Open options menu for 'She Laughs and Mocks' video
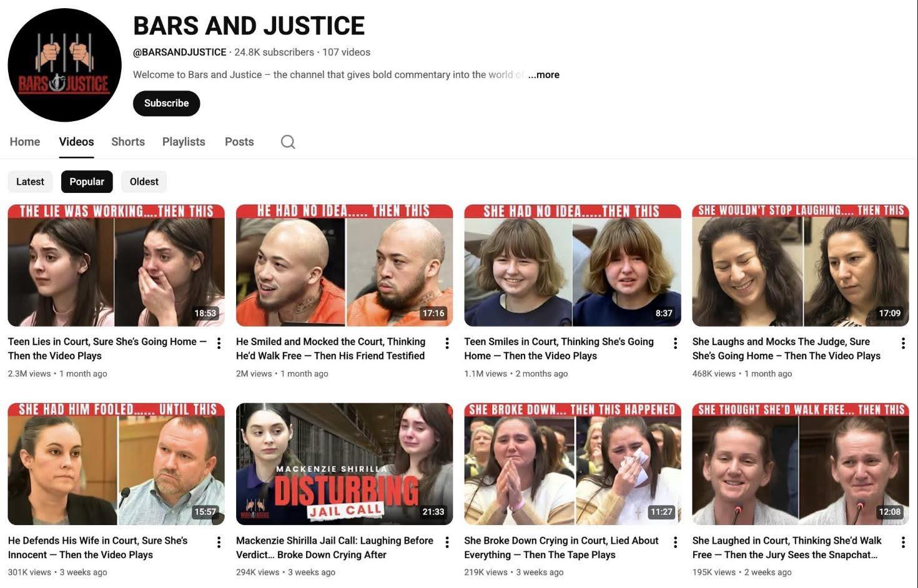This screenshot has width=918, height=588. [x=903, y=343]
